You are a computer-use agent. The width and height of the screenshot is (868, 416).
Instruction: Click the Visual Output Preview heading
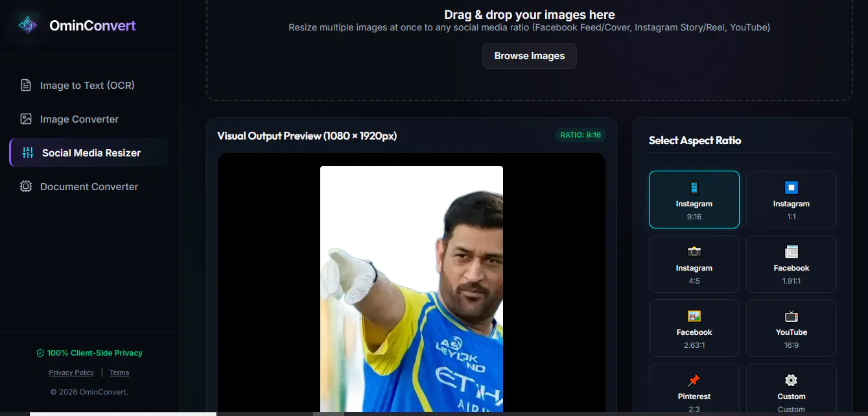tap(307, 136)
